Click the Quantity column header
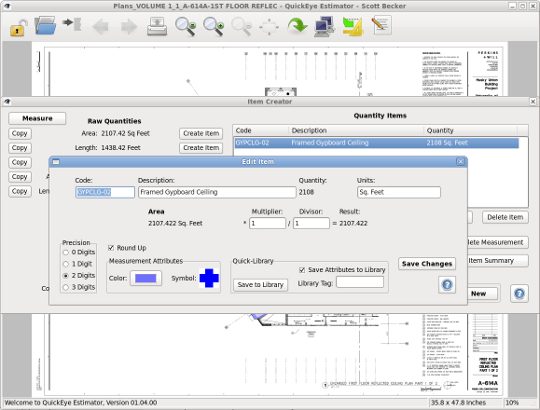Viewport: 540px width, 410px height. pyautogui.click(x=470, y=130)
